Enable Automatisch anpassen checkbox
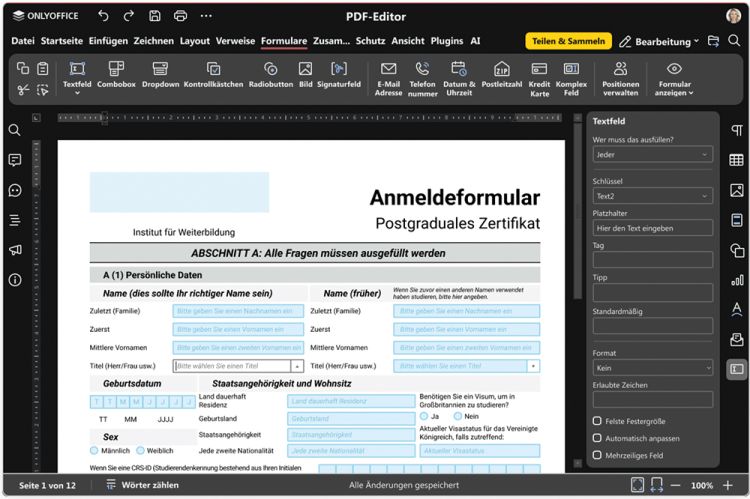This screenshot has height=499, width=750. [597, 438]
